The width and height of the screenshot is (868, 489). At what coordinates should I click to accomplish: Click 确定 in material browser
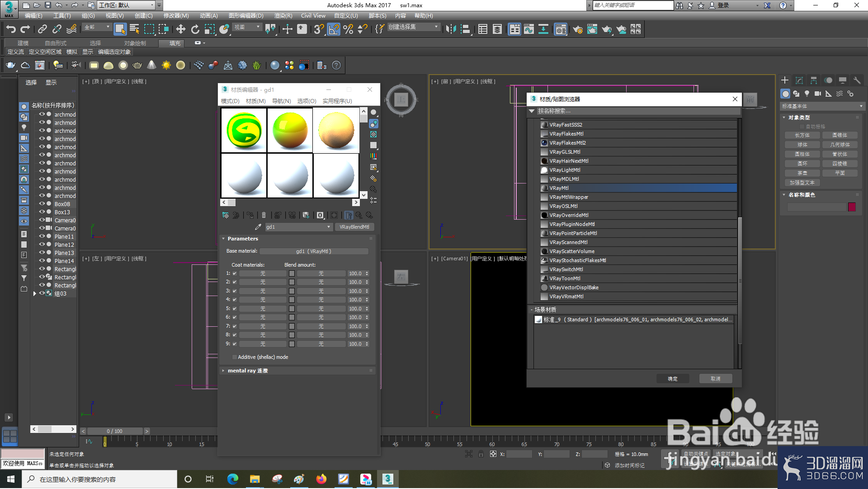click(x=673, y=379)
